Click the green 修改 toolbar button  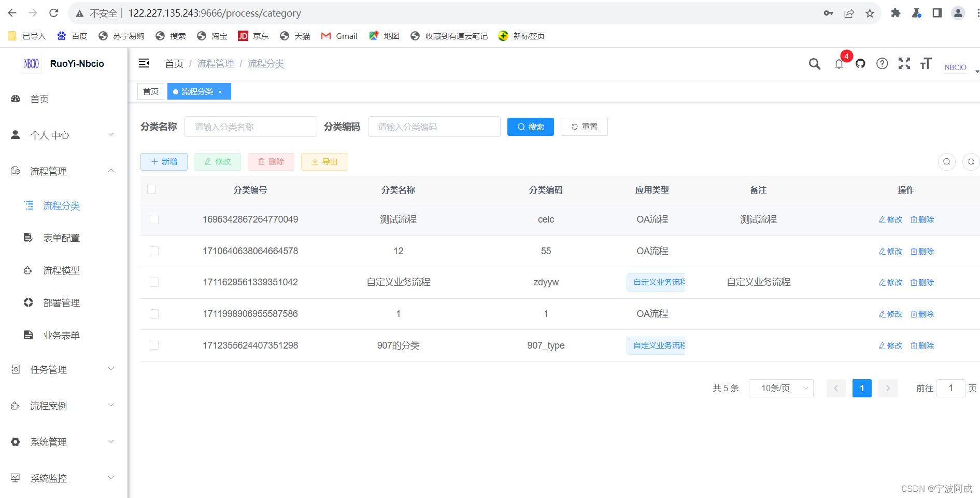(218, 162)
